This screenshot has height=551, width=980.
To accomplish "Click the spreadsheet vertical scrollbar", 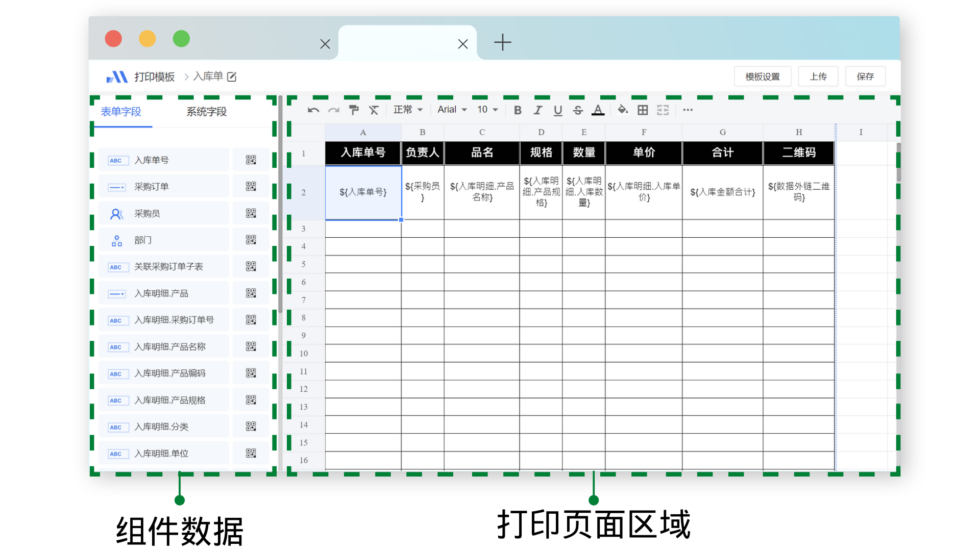I will 898,162.
